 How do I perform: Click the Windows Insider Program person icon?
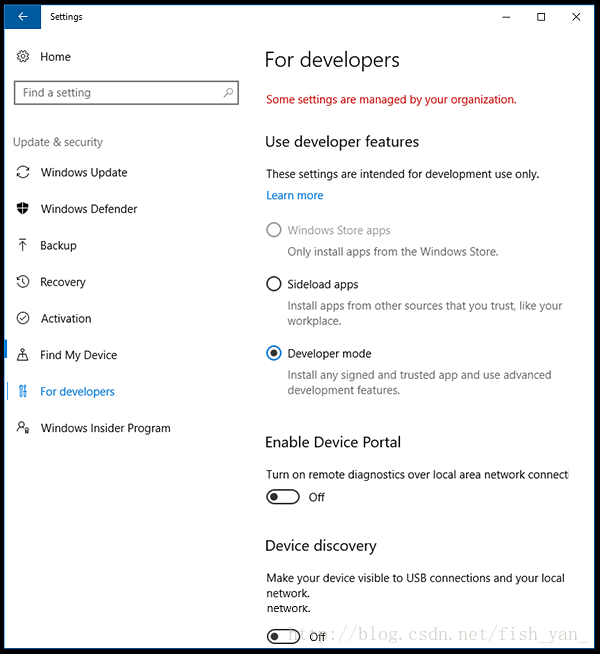23,428
